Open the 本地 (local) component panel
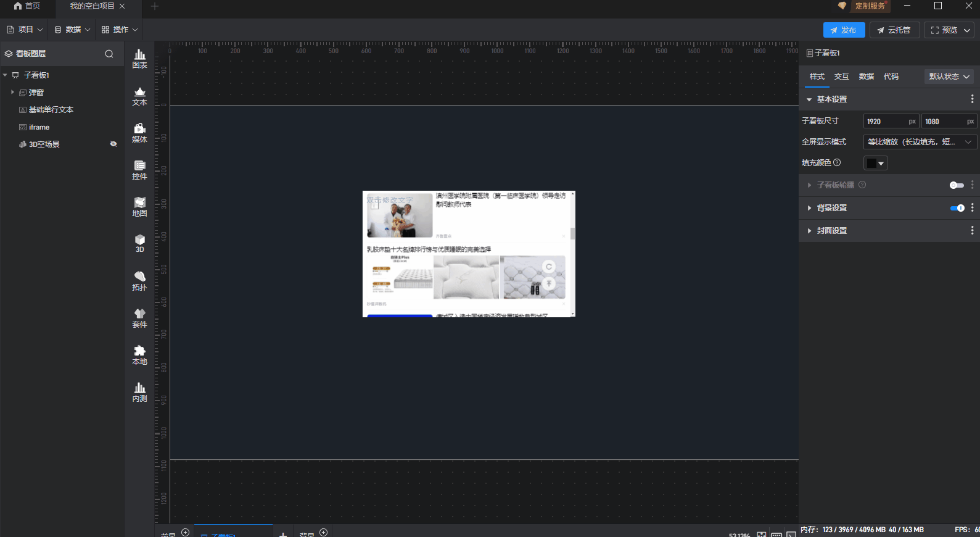 140,356
